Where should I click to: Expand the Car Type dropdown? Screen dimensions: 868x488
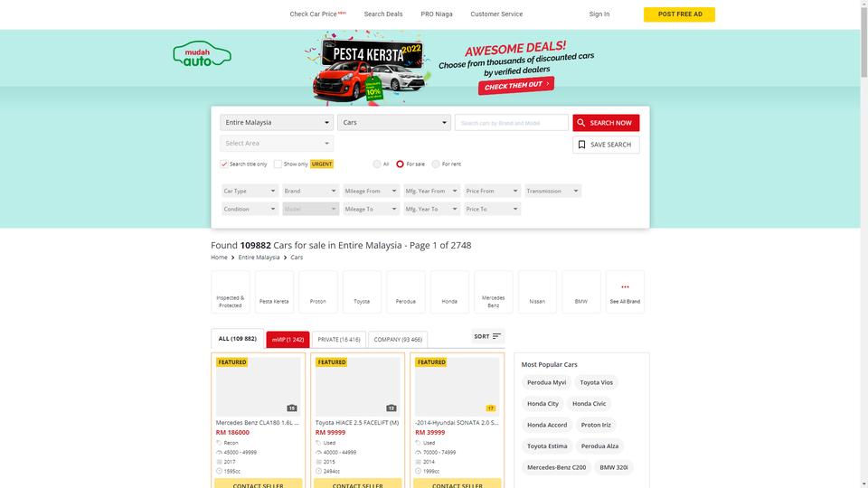tap(250, 191)
